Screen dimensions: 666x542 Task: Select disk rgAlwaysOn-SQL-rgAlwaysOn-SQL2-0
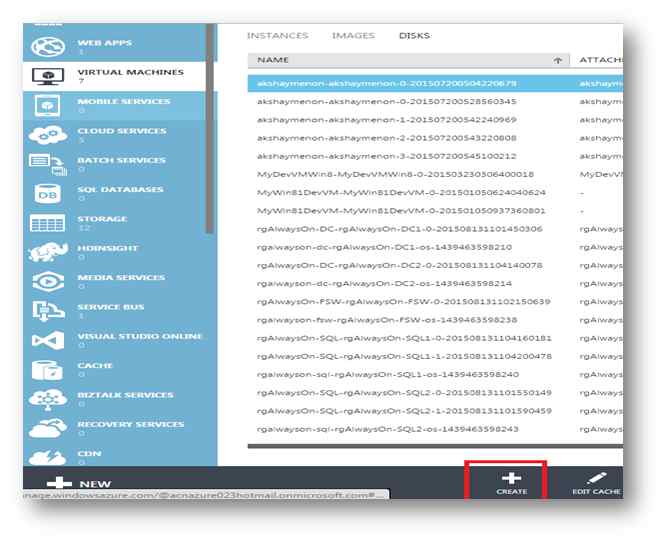pos(404,393)
